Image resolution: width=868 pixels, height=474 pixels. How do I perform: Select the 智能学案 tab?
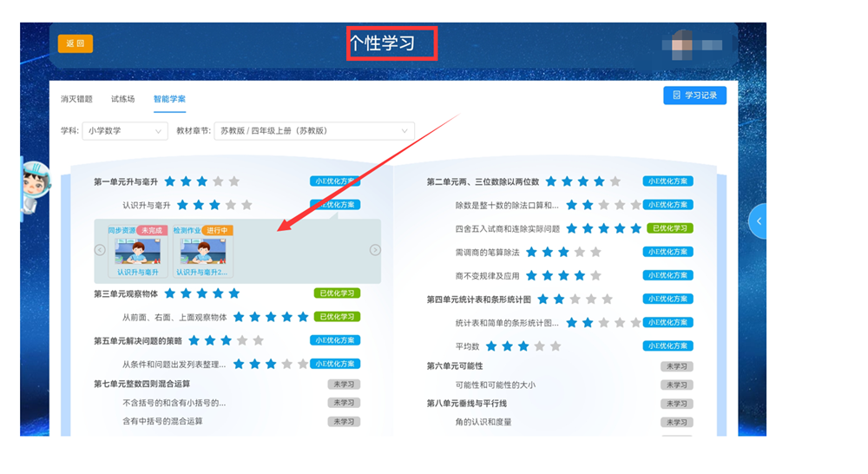coord(169,99)
